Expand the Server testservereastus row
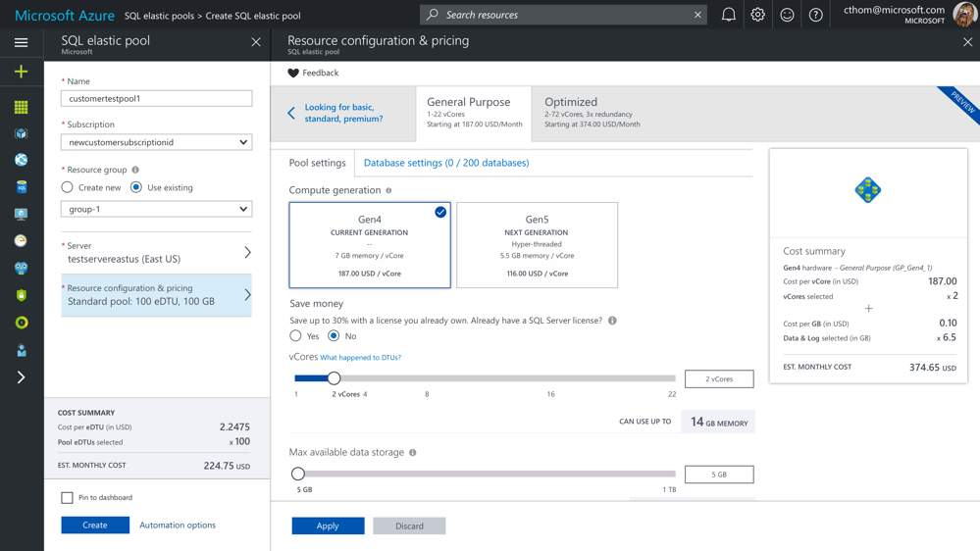Screen dimensions: 980x551 156,252
